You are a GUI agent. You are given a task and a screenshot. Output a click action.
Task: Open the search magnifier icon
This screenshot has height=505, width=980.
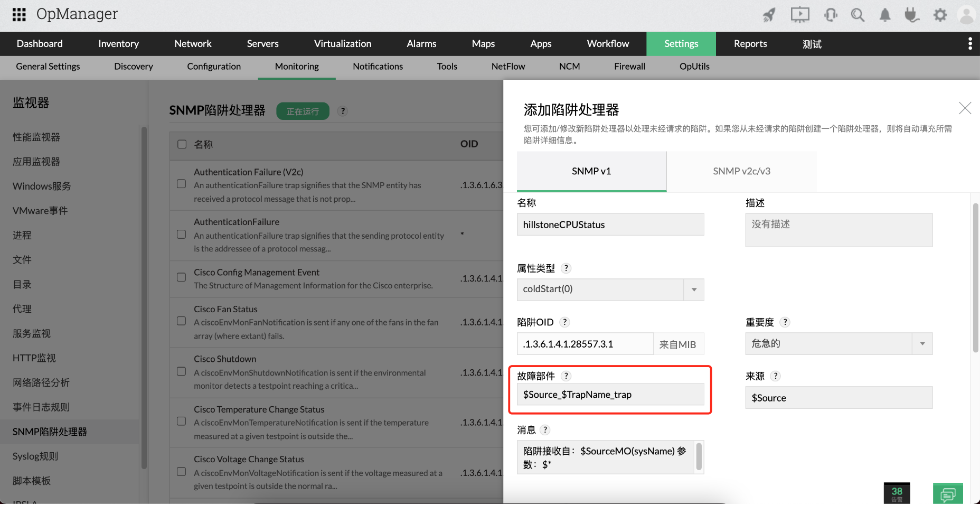(858, 15)
